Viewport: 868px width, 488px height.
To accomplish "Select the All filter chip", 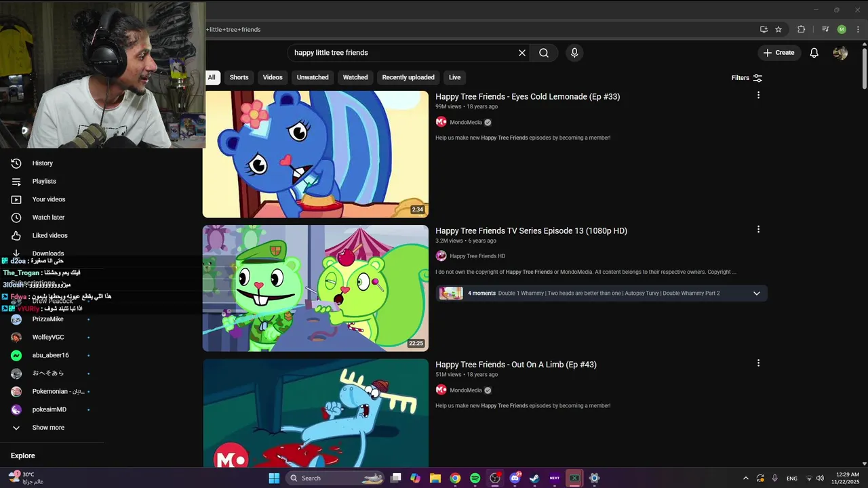I will (212, 77).
